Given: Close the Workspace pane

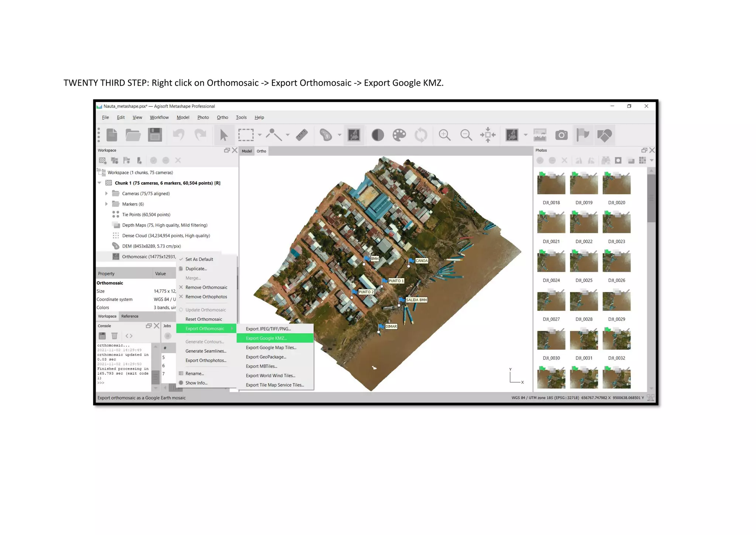Looking at the screenshot, I should (234, 150).
